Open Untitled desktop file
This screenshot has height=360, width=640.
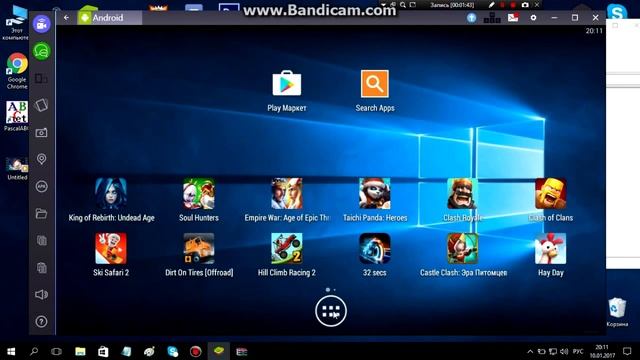pyautogui.click(x=17, y=169)
